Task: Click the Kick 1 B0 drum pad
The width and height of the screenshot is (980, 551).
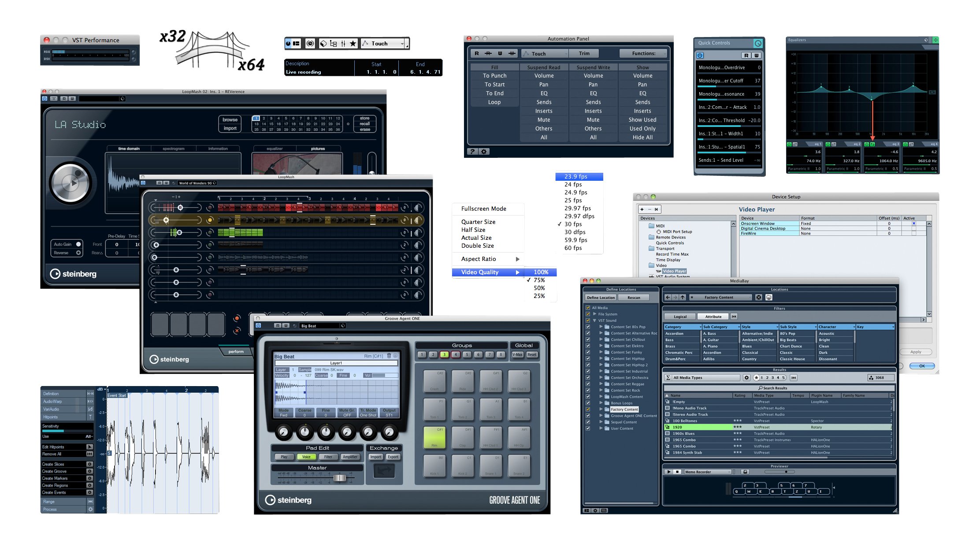Action: click(434, 465)
